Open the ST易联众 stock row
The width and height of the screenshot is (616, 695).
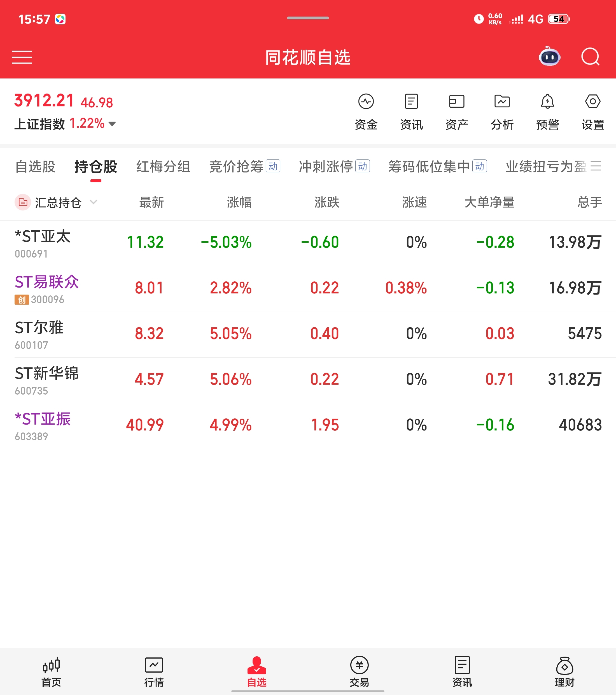click(47, 288)
